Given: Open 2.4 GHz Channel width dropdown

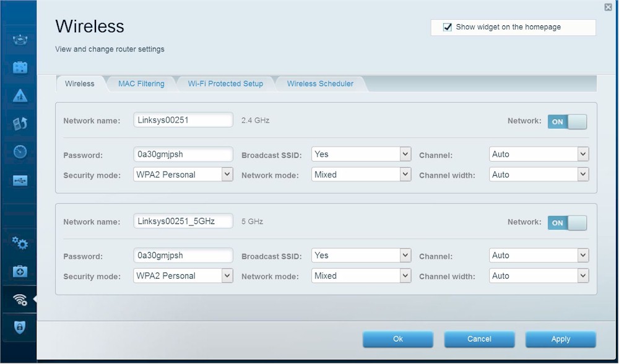Looking at the screenshot, I should [x=539, y=175].
